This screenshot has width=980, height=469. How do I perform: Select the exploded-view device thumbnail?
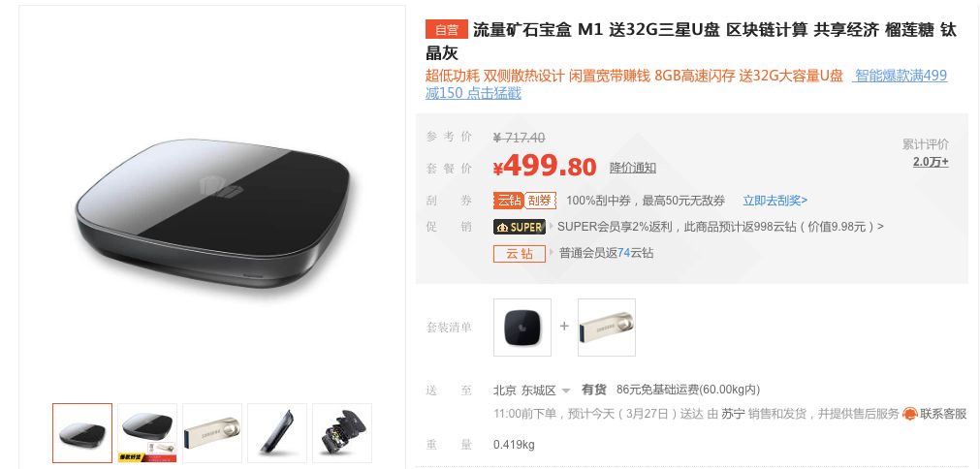[x=342, y=433]
